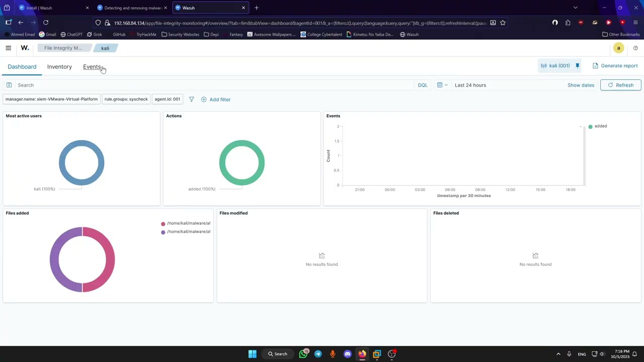The image size is (644, 362).
Task: Toggle the 'added' legend in Events chart
Action: coord(598,126)
